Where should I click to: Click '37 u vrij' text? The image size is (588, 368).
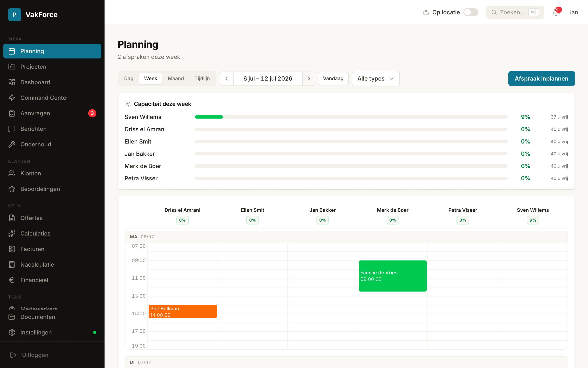(559, 117)
